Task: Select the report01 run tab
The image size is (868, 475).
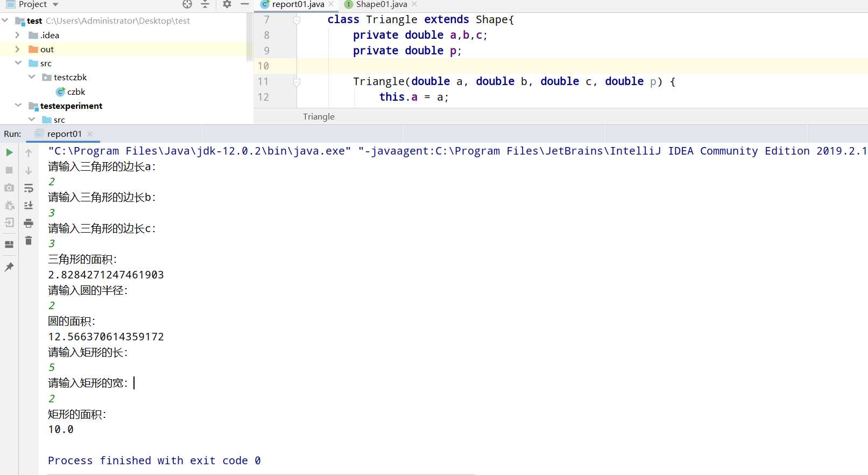Action: 65,134
